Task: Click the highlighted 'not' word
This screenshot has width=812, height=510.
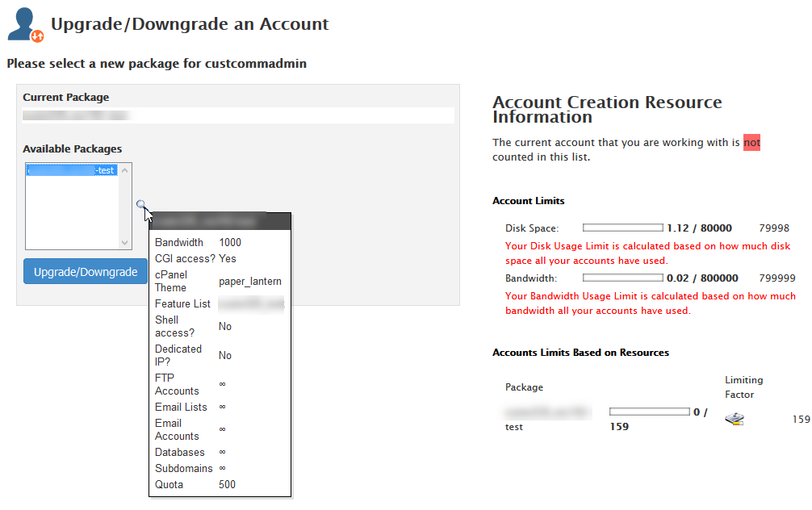Action: (751, 143)
